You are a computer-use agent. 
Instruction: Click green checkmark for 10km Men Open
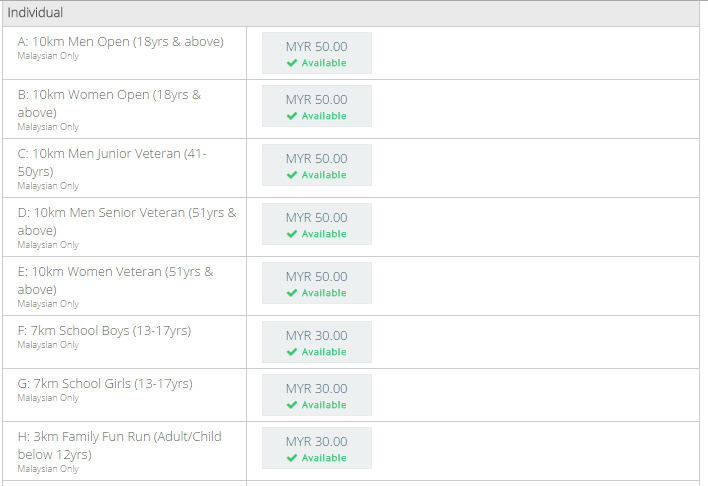pyautogui.click(x=292, y=63)
